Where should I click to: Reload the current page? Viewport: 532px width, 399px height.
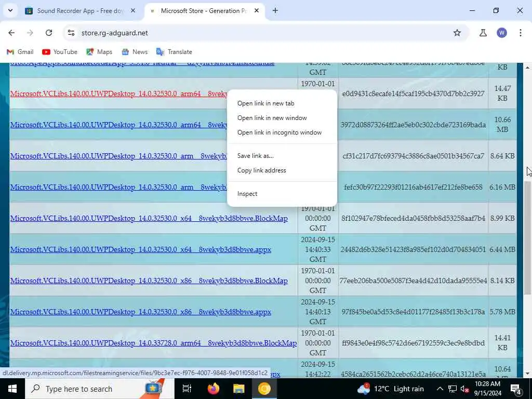(x=49, y=33)
